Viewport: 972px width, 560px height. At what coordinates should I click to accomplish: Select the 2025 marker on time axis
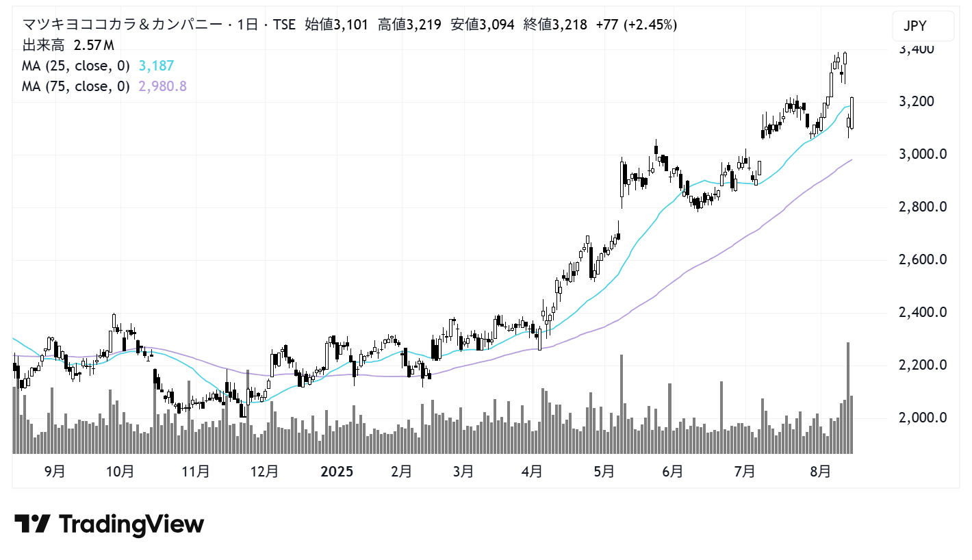[337, 472]
